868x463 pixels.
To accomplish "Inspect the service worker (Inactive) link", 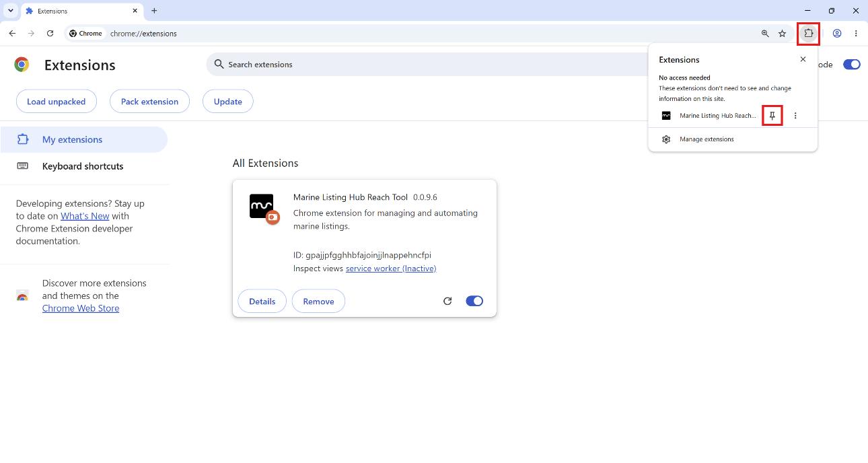I will [x=391, y=269].
